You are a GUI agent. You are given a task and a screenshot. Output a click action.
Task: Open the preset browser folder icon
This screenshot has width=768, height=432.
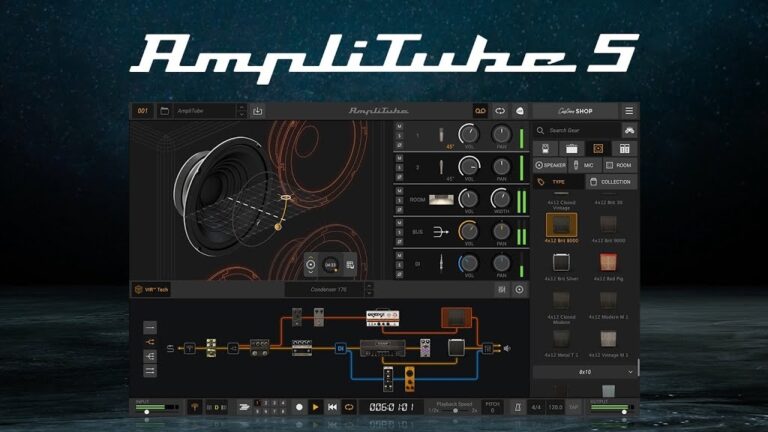click(164, 111)
